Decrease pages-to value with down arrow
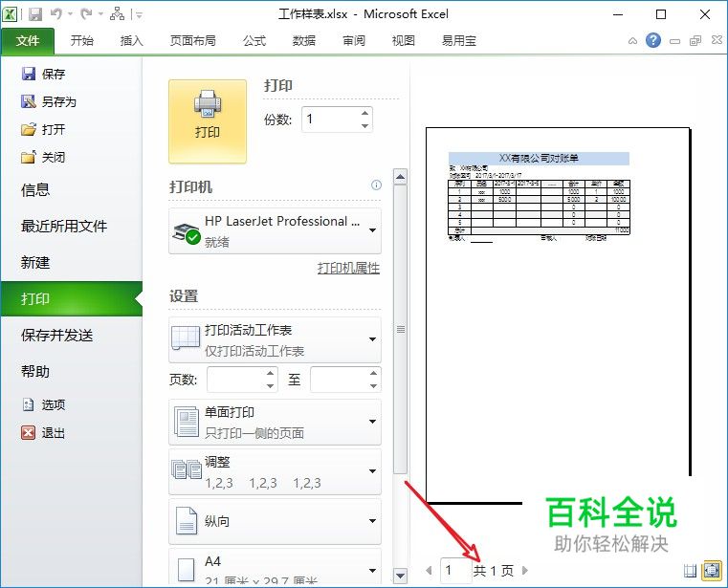This screenshot has height=588, width=728. pos(374,386)
